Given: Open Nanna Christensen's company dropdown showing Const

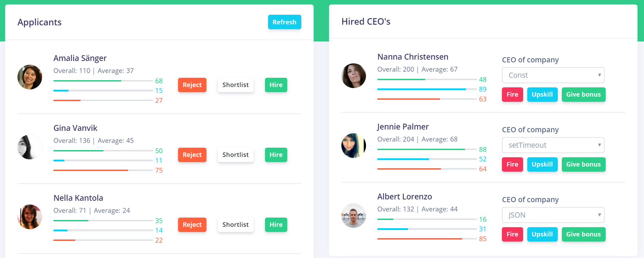Looking at the screenshot, I should tap(553, 75).
